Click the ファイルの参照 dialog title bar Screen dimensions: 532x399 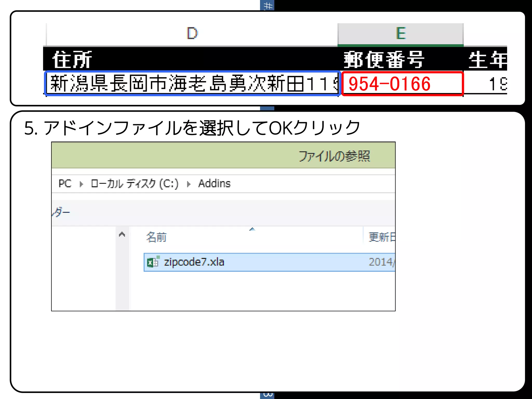coord(223,155)
